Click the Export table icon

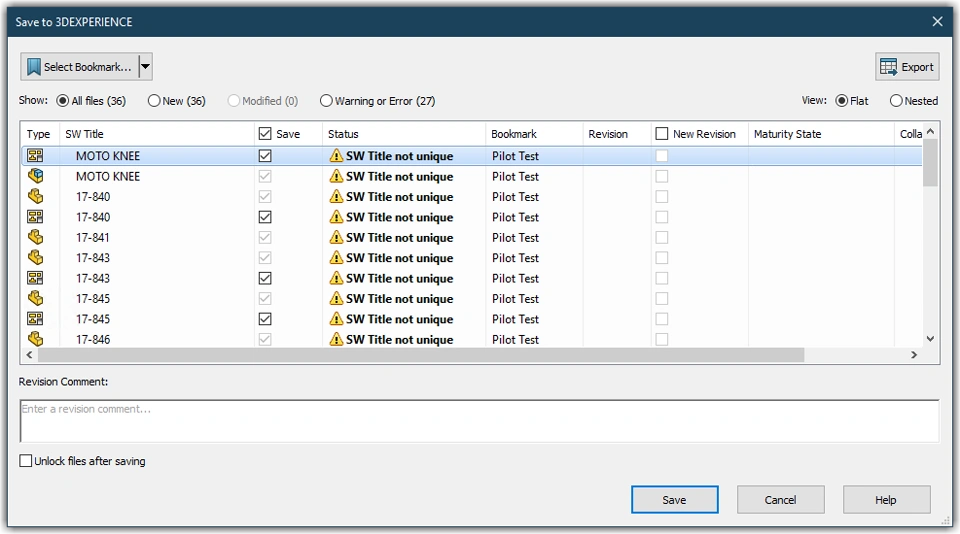pos(888,67)
